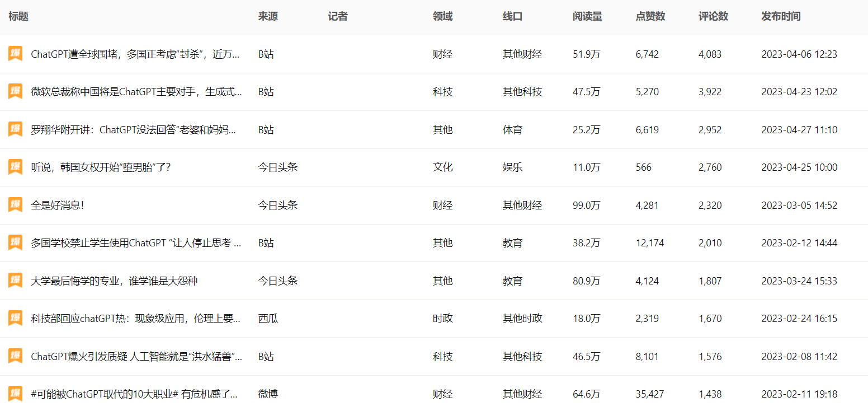Click the hot badge icon beside 多国学校禁止学生 article
This screenshot has height=411, width=868.
coord(15,242)
